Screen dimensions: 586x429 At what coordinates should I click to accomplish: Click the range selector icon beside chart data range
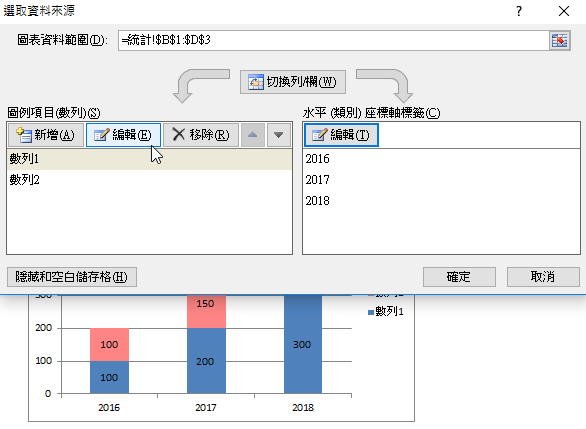(x=559, y=40)
